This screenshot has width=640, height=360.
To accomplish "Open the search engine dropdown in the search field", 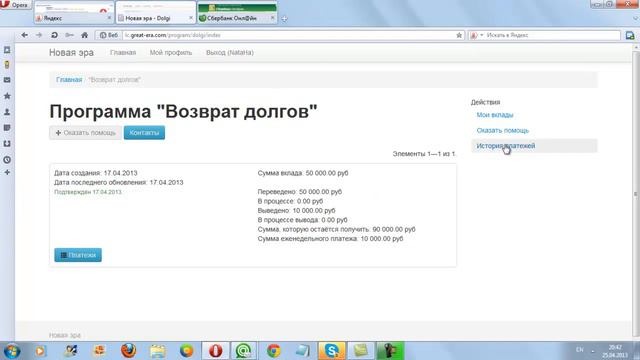I will (x=482, y=36).
